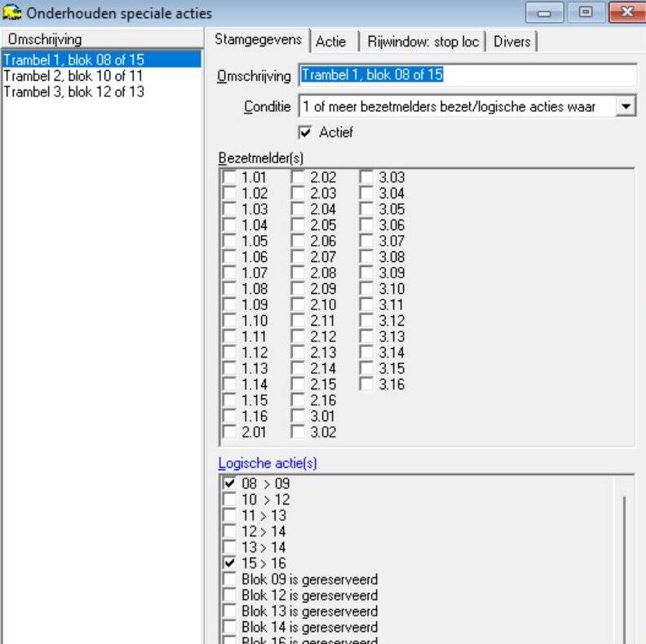Tick bezetmelder 1.01 checkbox
Viewport: 646px width, 644px height.
[x=229, y=177]
